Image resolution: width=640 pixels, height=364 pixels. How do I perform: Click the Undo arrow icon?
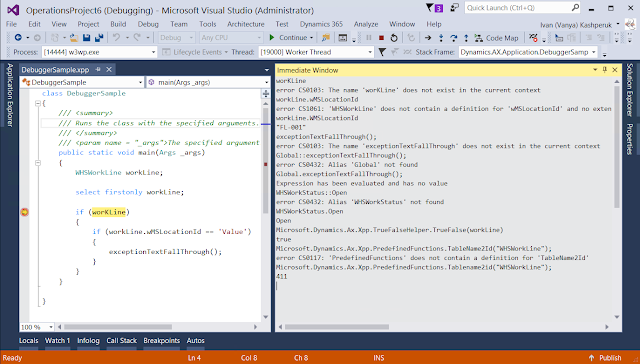116,38
